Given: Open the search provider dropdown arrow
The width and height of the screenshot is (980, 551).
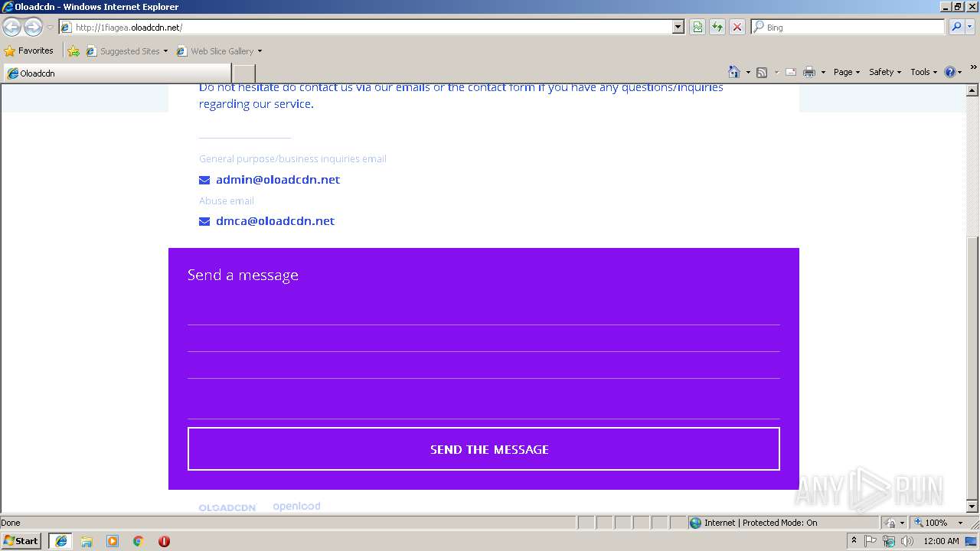Looking at the screenshot, I should point(970,27).
